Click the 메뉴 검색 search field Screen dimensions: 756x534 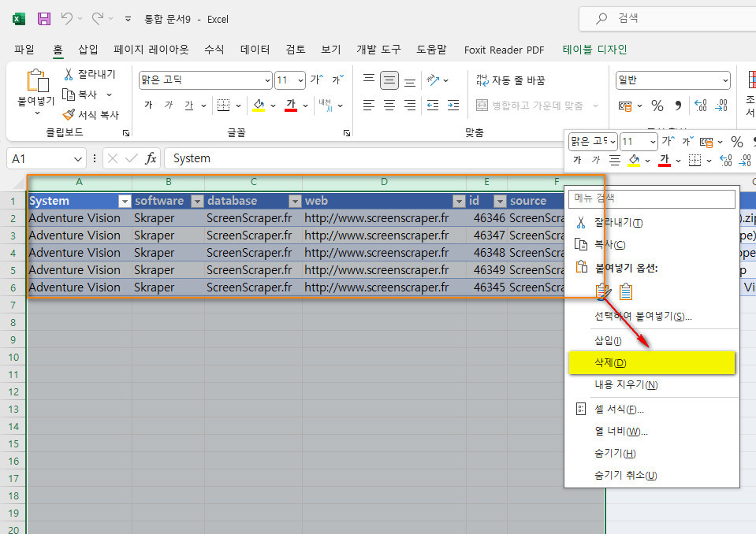coord(652,198)
